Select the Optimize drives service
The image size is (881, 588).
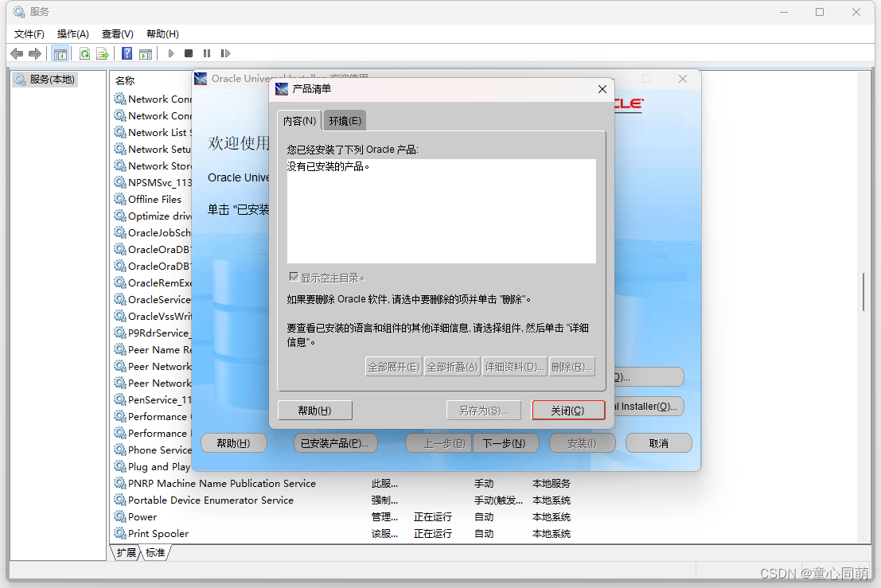(x=160, y=216)
